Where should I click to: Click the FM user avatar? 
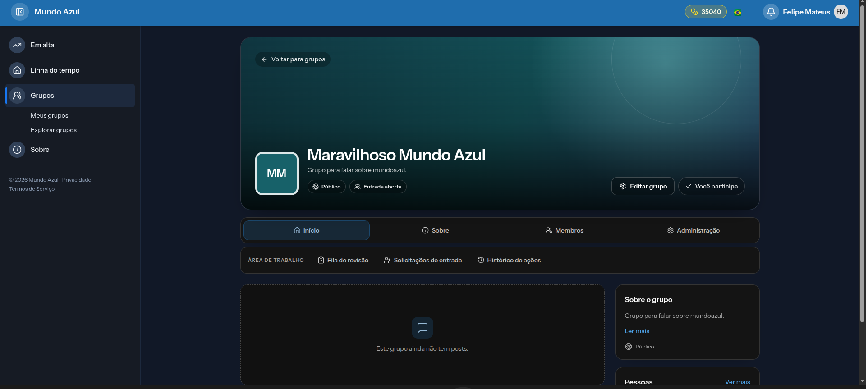coord(841,12)
